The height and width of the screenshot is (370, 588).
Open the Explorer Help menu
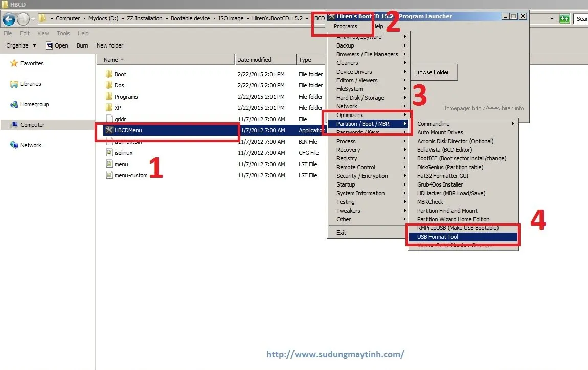[x=83, y=33]
